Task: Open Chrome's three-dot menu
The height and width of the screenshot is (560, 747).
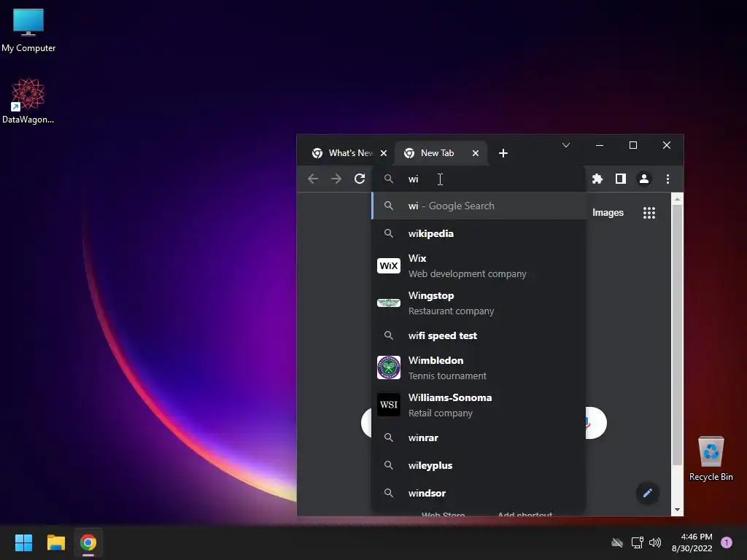Action: point(667,179)
